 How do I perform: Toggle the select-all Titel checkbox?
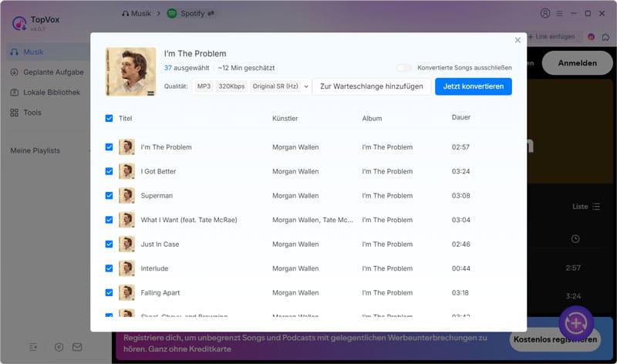109,119
